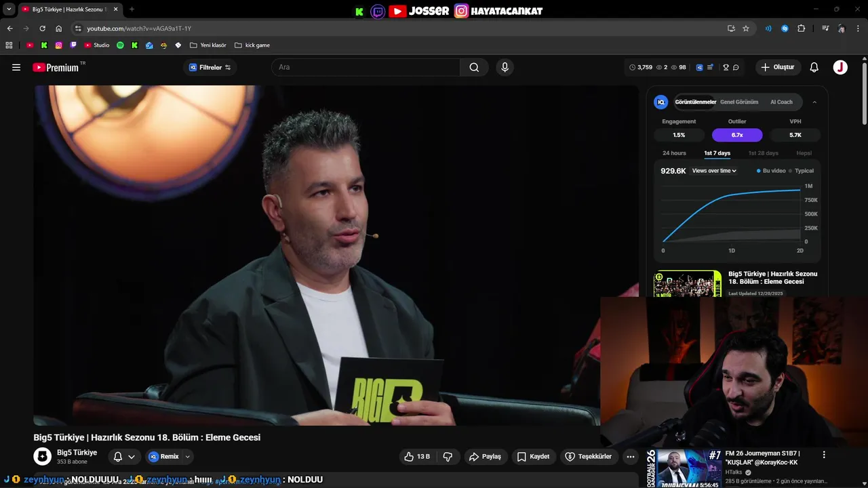Open the vidIQ checklist icon in header
Viewport: 868px width, 488px height.
710,67
